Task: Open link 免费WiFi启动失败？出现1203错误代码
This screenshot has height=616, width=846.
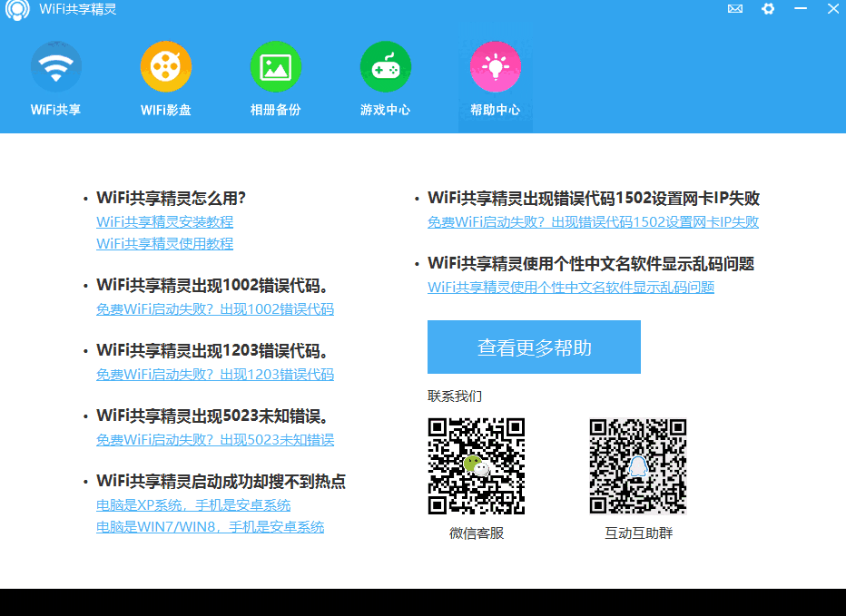Action: (215, 375)
